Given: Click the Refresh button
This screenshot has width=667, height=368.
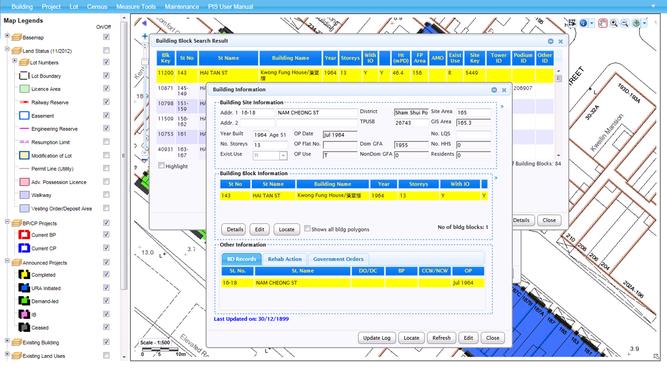Looking at the screenshot, I should 441,338.
